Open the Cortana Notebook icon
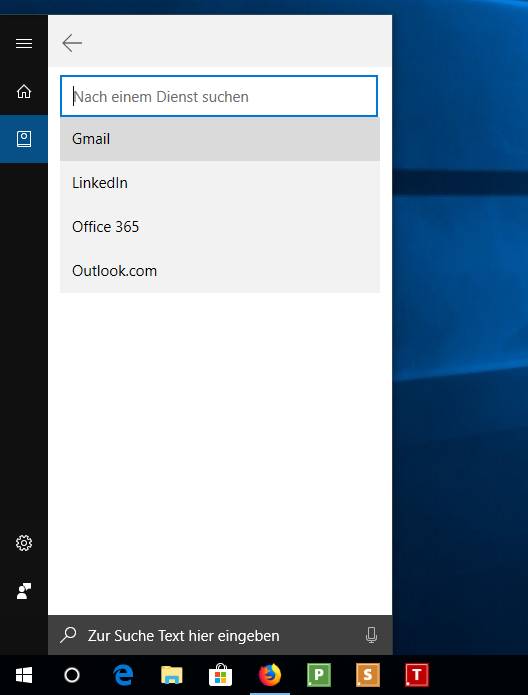The image size is (528, 695). [24, 139]
